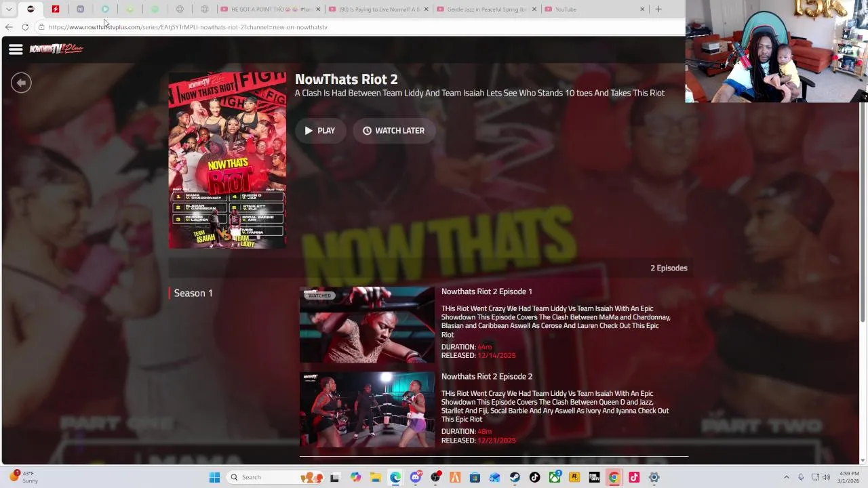Image resolution: width=868 pixels, height=488 pixels.
Task: Close the YouTube tab
Action: pos(642,9)
